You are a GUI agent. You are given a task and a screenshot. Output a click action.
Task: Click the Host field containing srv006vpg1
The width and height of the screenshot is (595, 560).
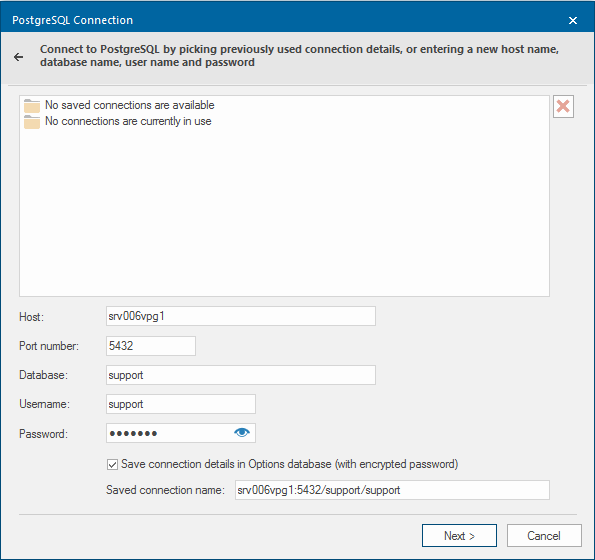tap(241, 316)
